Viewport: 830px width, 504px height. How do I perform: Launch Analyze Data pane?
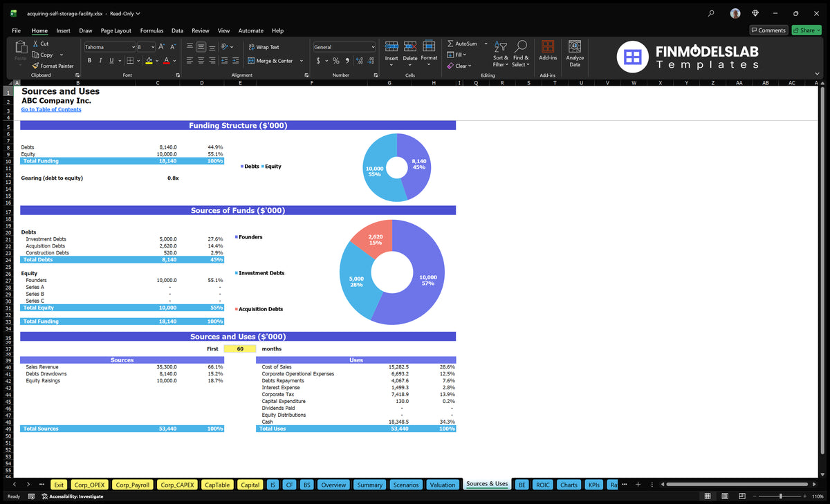(x=575, y=53)
